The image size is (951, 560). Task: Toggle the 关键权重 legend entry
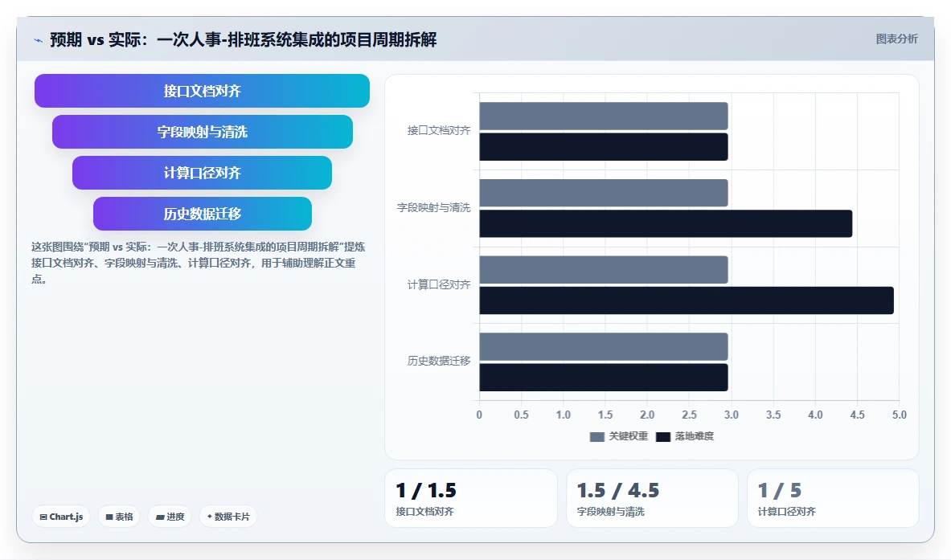tap(619, 436)
